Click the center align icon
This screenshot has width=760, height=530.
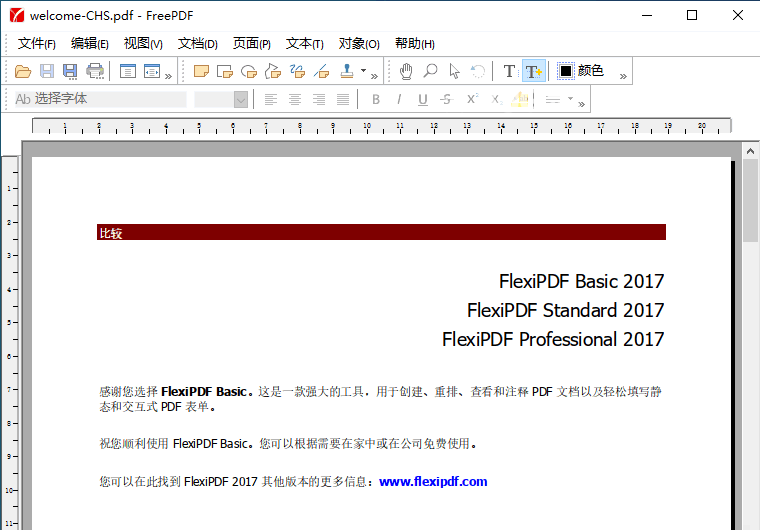pos(295,99)
